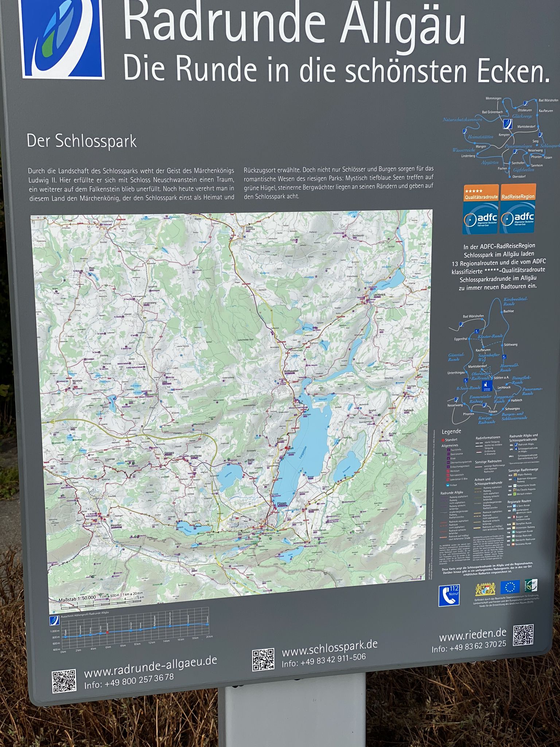Click the red marker on elevation profile

(107, 632)
